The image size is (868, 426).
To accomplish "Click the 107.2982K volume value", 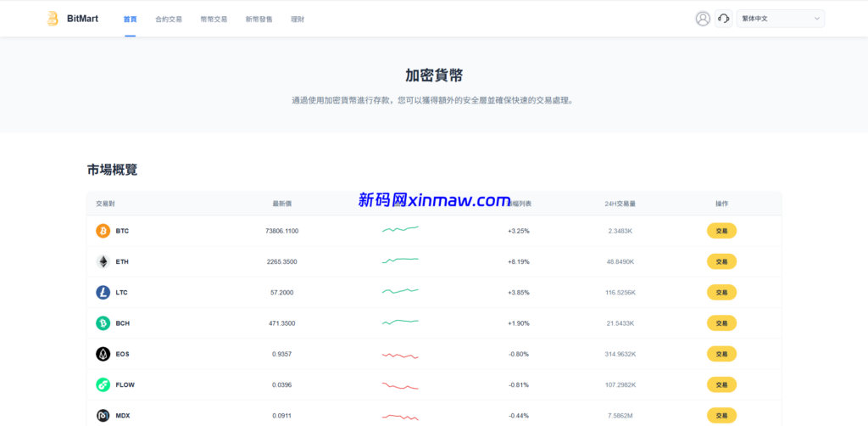I will tap(620, 384).
